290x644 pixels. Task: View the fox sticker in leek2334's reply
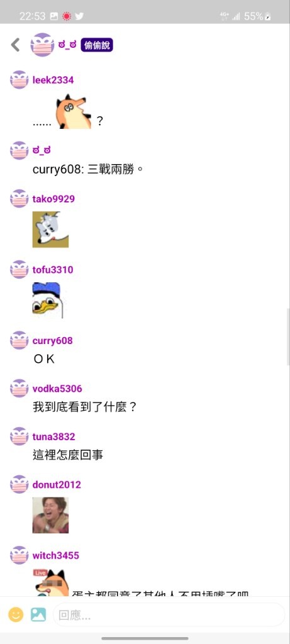(x=74, y=111)
